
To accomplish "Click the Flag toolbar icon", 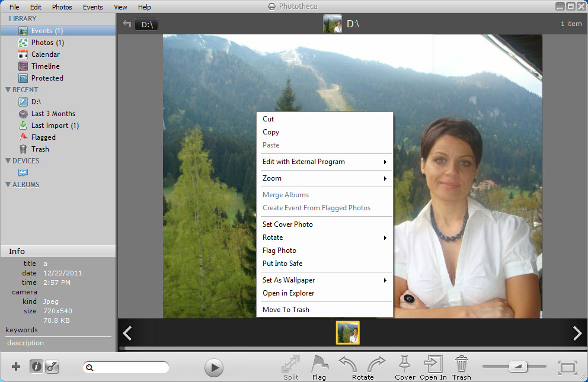I will pyautogui.click(x=319, y=368).
